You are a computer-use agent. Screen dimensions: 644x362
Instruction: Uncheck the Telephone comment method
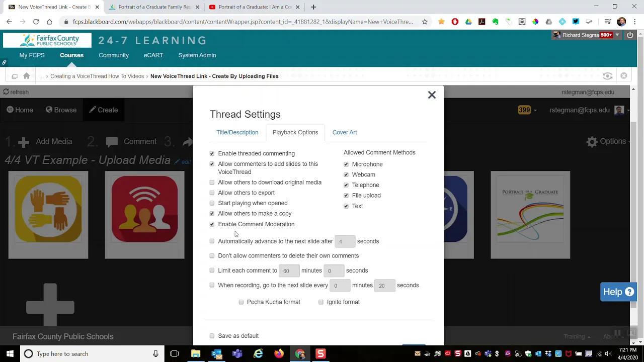346,185
